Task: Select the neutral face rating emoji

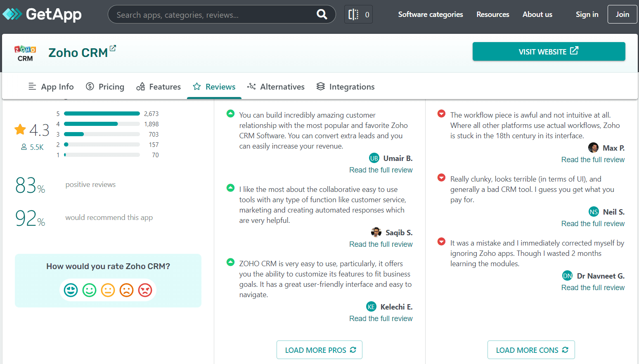Action: 108,290
